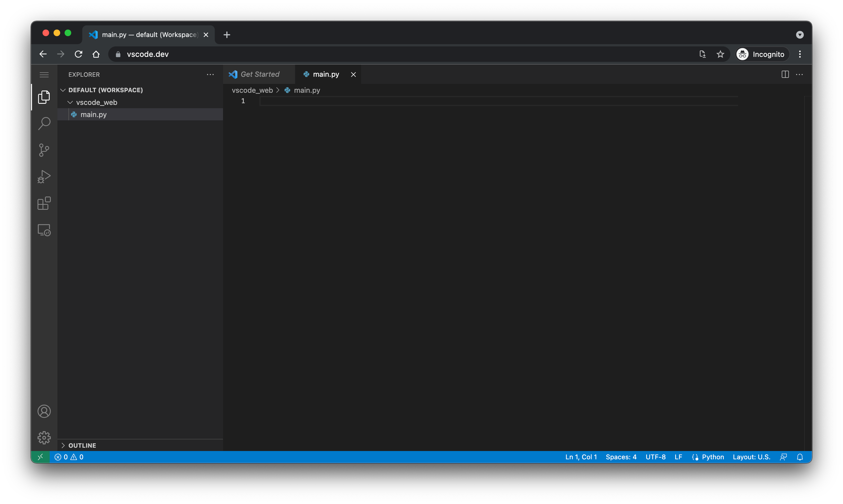Open the Run and Debug view
Screen dimensions: 843x504
tap(44, 177)
